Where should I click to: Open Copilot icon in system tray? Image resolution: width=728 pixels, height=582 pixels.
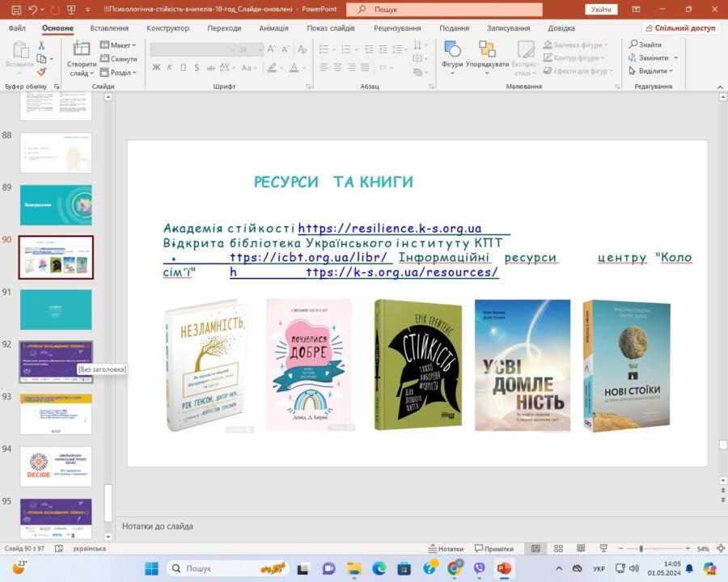pyautogui.click(x=710, y=568)
